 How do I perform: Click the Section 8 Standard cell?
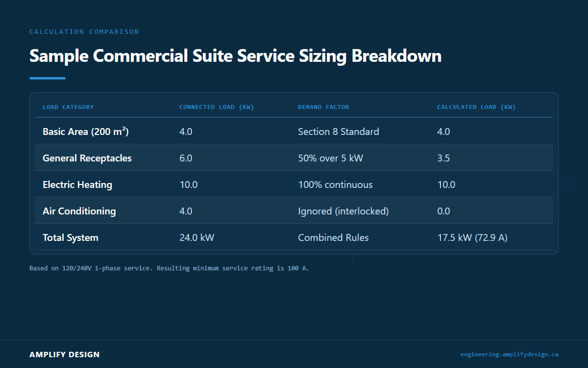click(x=339, y=131)
